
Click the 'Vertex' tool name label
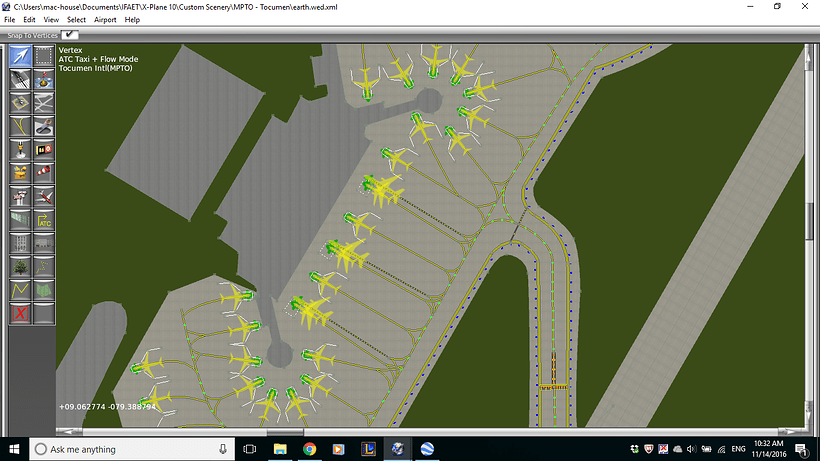[71, 50]
